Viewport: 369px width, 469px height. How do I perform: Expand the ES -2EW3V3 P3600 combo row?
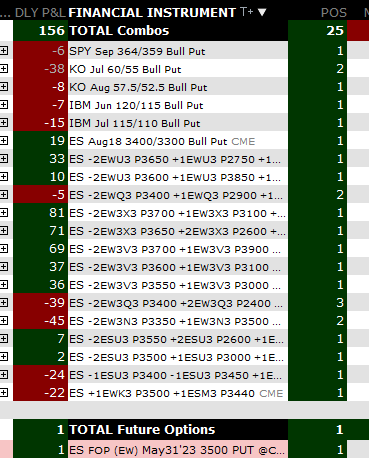point(4,267)
